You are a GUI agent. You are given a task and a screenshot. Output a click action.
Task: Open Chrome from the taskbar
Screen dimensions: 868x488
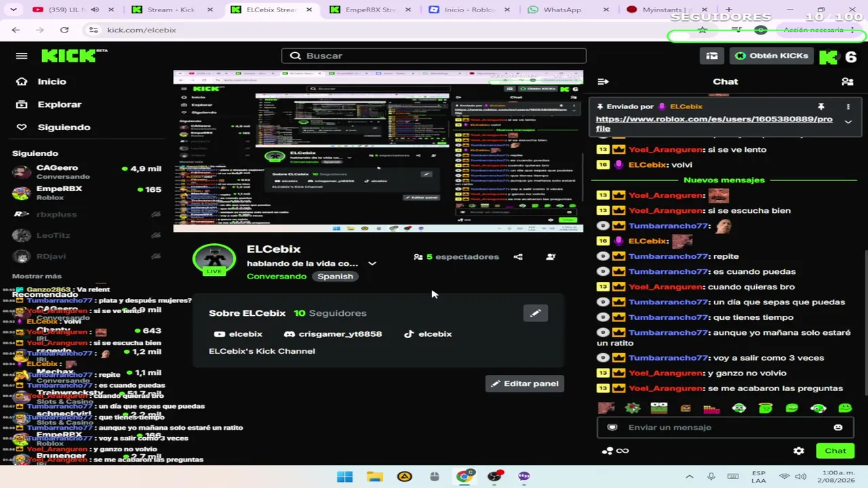pyautogui.click(x=465, y=476)
